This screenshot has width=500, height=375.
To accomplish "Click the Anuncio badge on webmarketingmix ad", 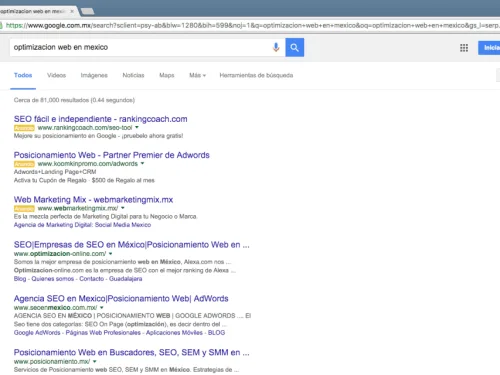I will tap(24, 209).
